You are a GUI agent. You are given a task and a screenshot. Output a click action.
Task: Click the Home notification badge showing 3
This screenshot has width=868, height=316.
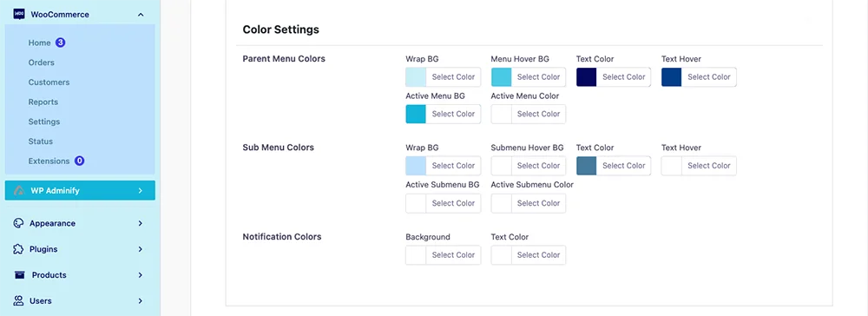click(x=61, y=43)
